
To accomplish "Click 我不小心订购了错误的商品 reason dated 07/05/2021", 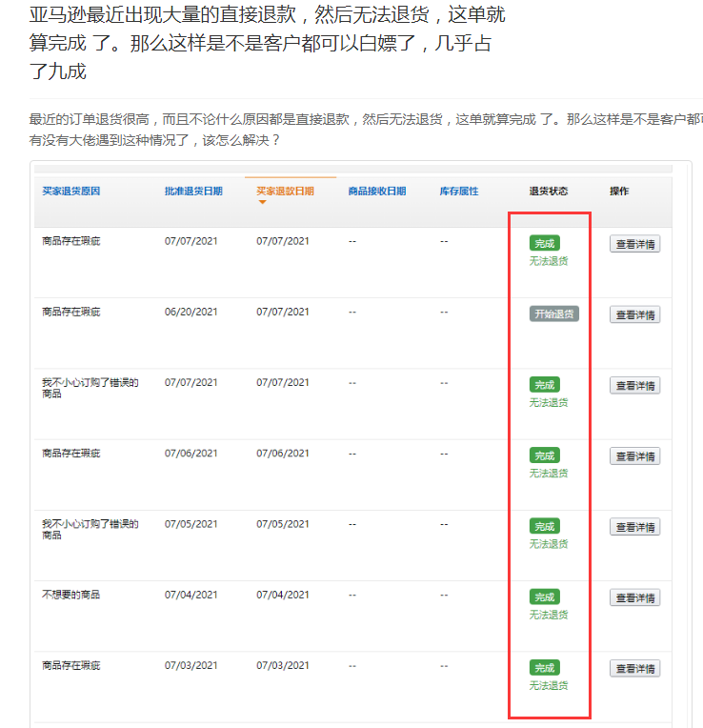I will (90, 529).
